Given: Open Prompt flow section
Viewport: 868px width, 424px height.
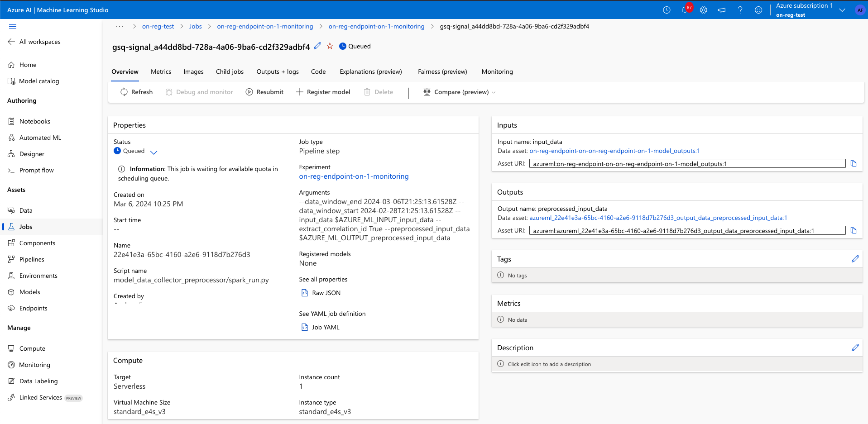Looking at the screenshot, I should coord(31,170).
